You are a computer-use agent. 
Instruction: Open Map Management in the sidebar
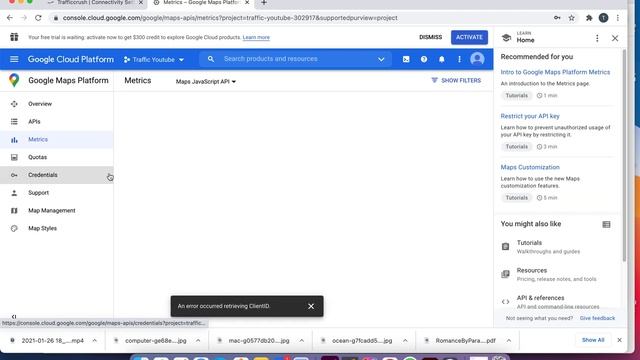click(57, 211)
